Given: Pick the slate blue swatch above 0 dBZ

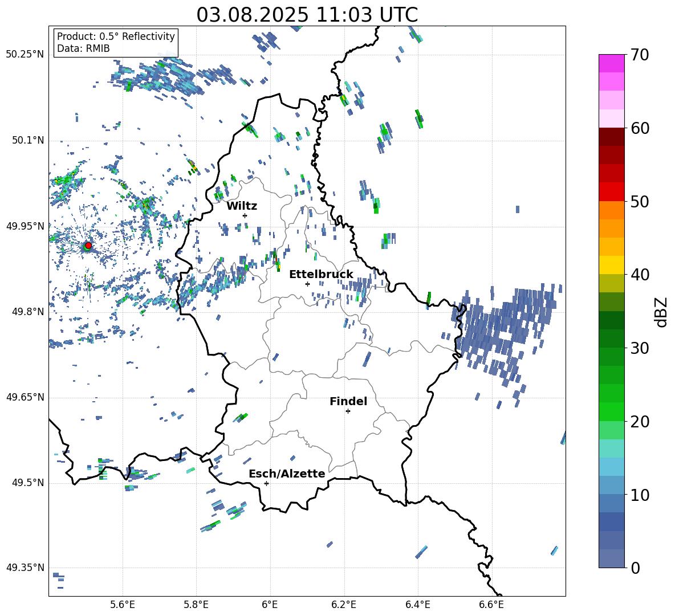Looking at the screenshot, I should coord(611,558).
